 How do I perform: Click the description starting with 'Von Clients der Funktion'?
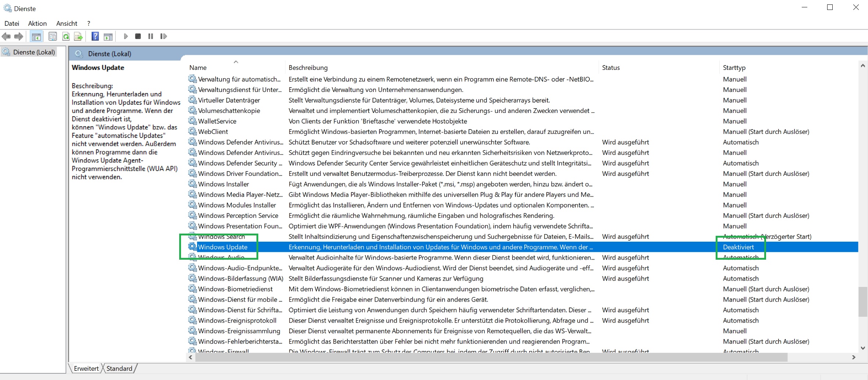[378, 121]
